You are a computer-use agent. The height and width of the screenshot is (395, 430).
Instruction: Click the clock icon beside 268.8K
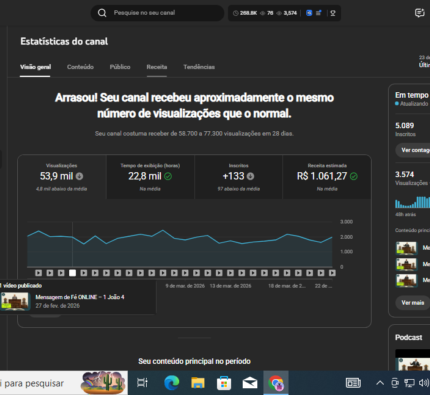click(236, 13)
